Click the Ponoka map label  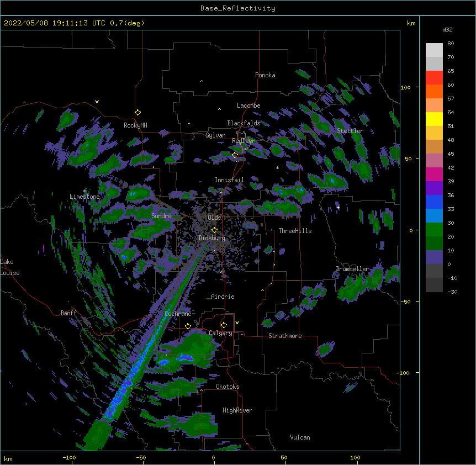[x=265, y=75]
